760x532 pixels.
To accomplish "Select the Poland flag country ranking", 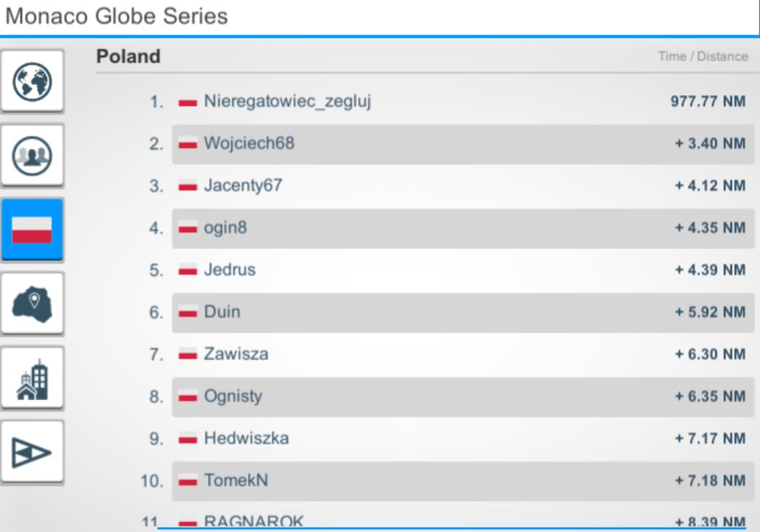I will [32, 230].
